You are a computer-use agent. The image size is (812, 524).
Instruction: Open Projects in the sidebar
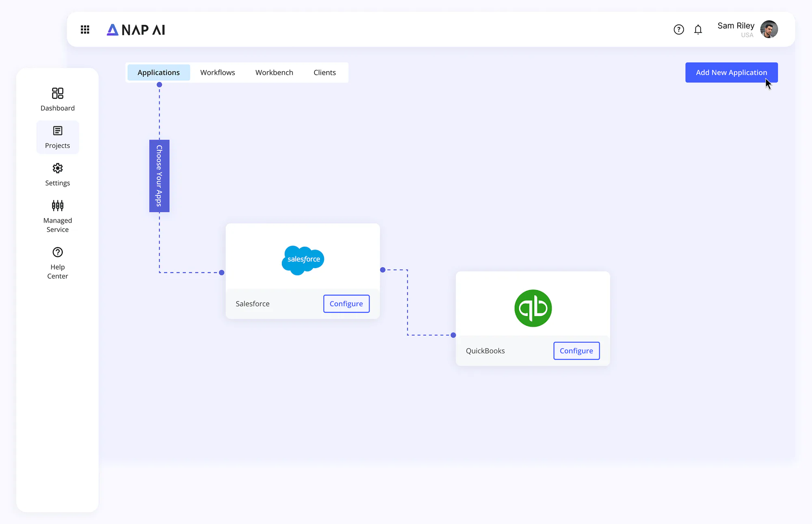point(58,137)
